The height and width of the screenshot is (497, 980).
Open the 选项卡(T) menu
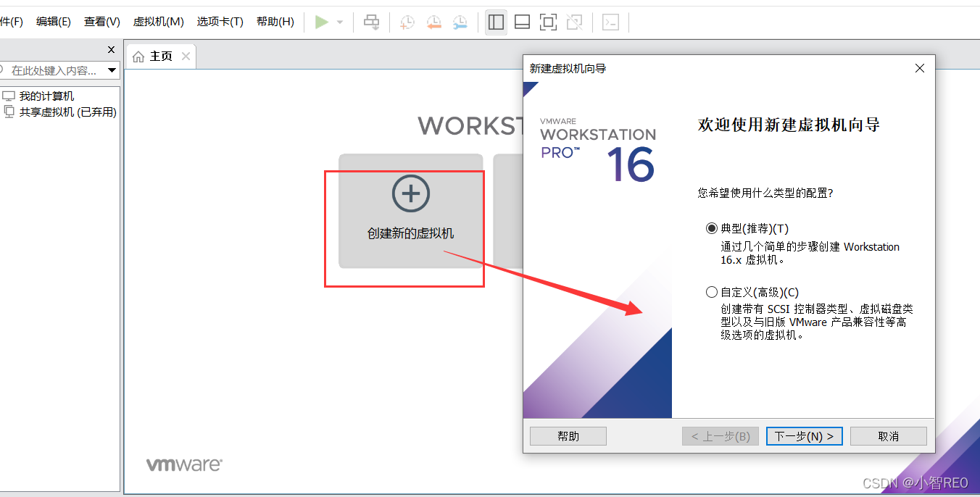click(220, 22)
